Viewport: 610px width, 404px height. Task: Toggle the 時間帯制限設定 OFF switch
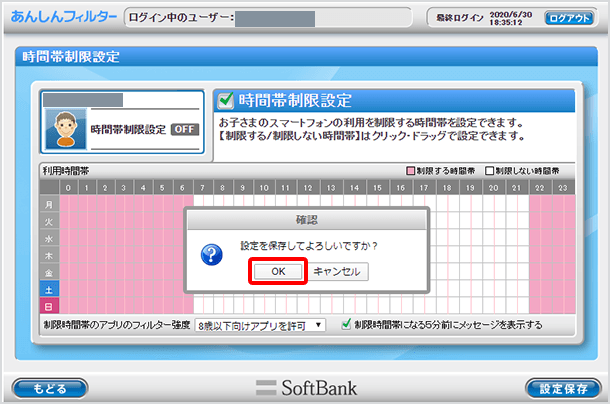pyautogui.click(x=184, y=129)
